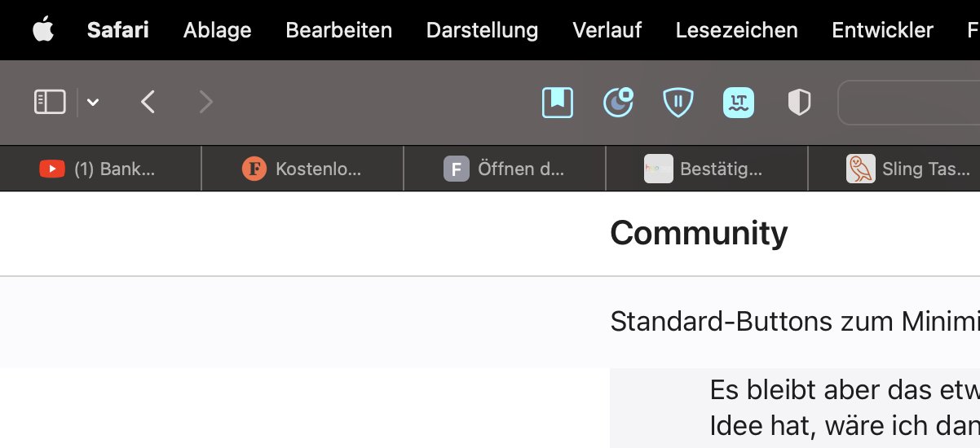Go back to previous page
The width and height of the screenshot is (980, 448).
(148, 102)
